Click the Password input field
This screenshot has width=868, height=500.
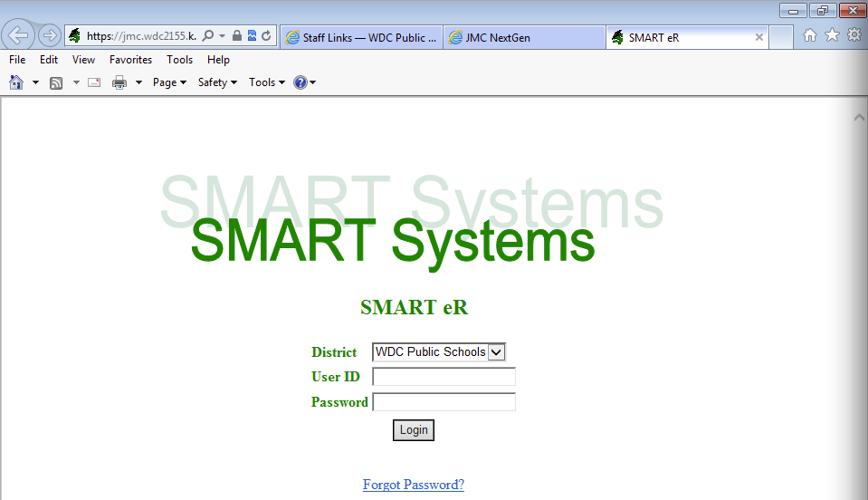pos(444,402)
